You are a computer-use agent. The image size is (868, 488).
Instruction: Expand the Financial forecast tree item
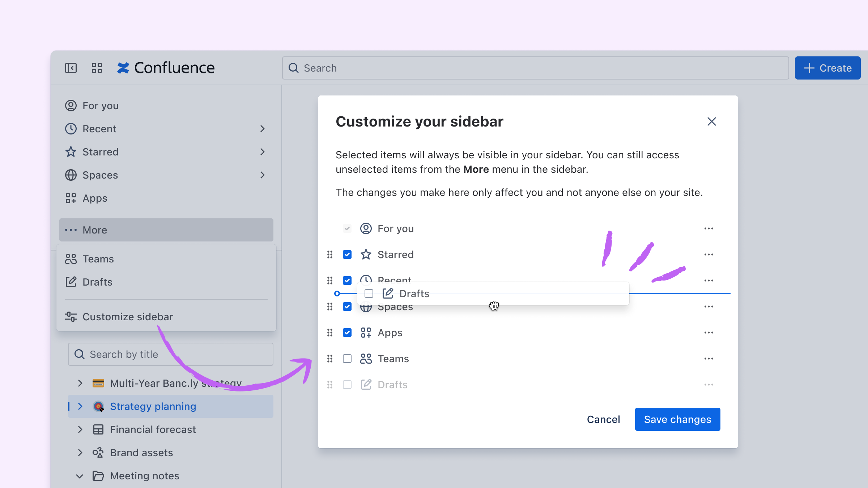pos(80,429)
